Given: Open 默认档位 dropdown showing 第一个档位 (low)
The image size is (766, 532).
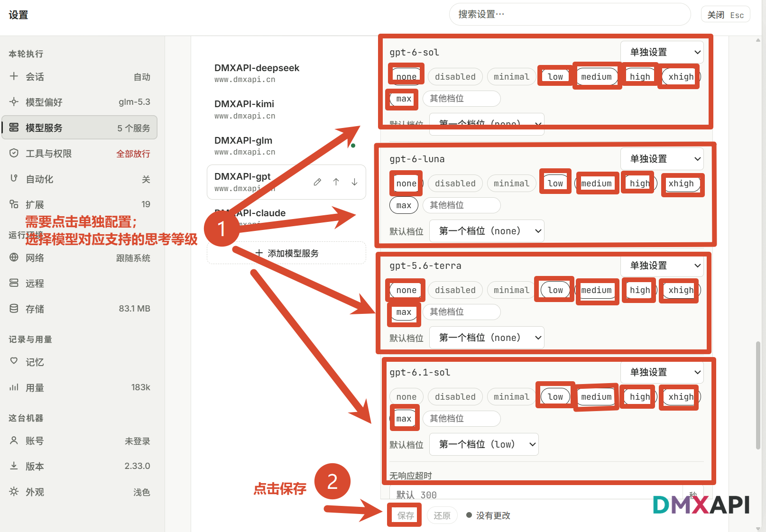Looking at the screenshot, I should coord(484,444).
